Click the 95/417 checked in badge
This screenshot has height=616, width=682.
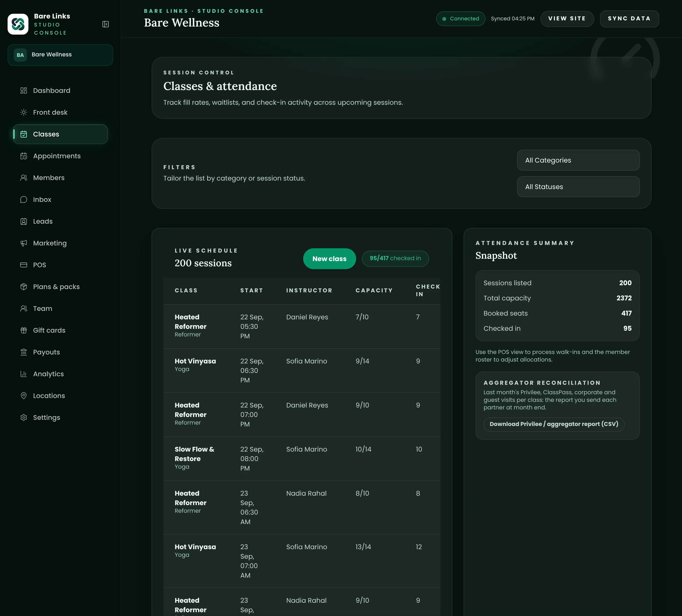point(395,258)
